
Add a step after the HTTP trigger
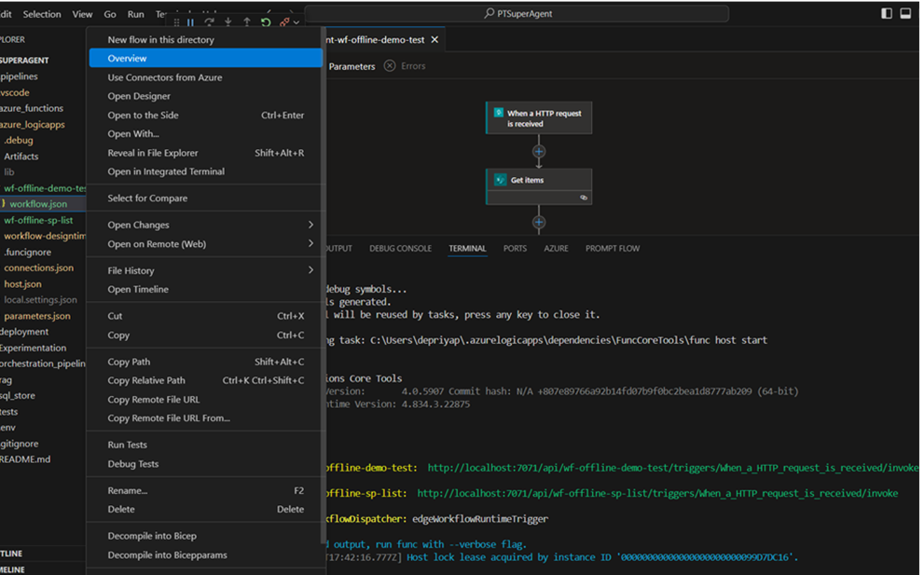[539, 151]
